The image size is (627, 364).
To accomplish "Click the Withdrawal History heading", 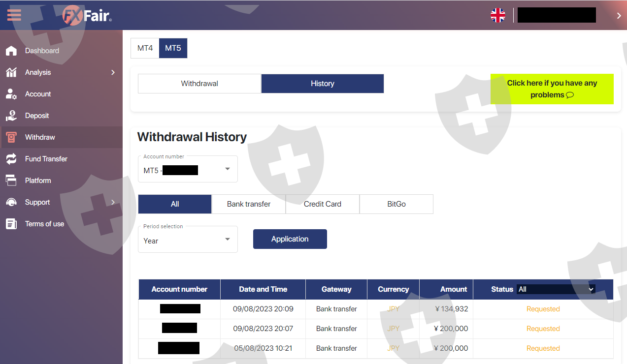I will (x=192, y=137).
